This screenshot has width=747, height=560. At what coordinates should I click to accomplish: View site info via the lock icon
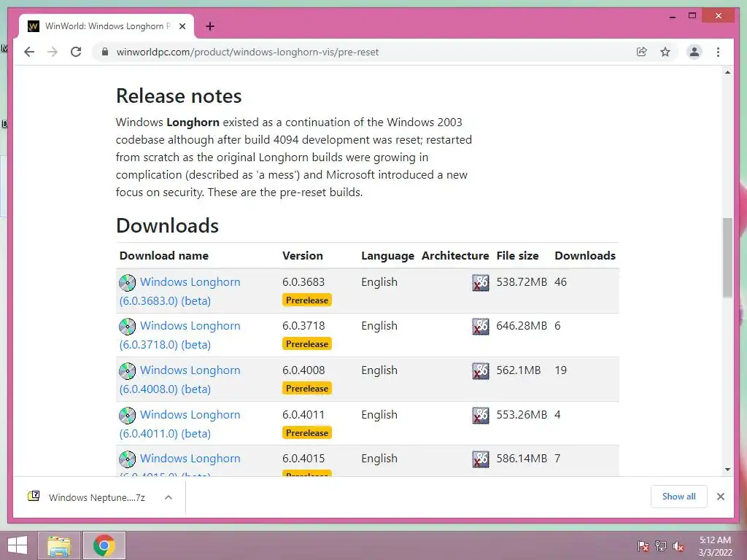(x=105, y=52)
